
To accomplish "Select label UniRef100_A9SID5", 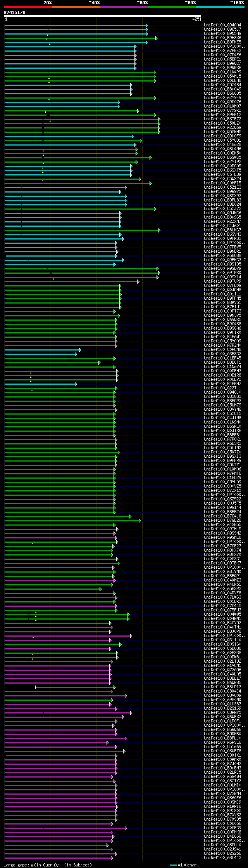I will point(222,264).
